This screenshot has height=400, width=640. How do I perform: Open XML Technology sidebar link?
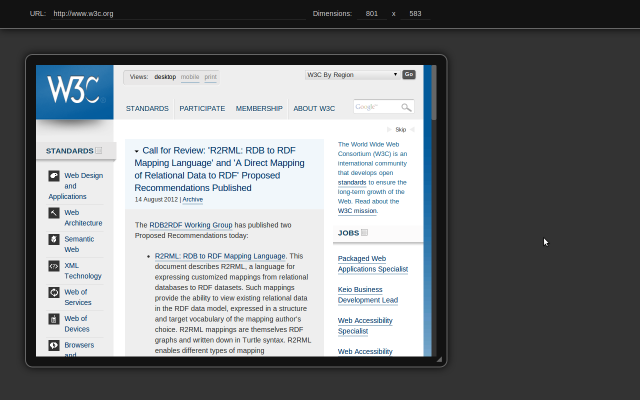[83, 271]
